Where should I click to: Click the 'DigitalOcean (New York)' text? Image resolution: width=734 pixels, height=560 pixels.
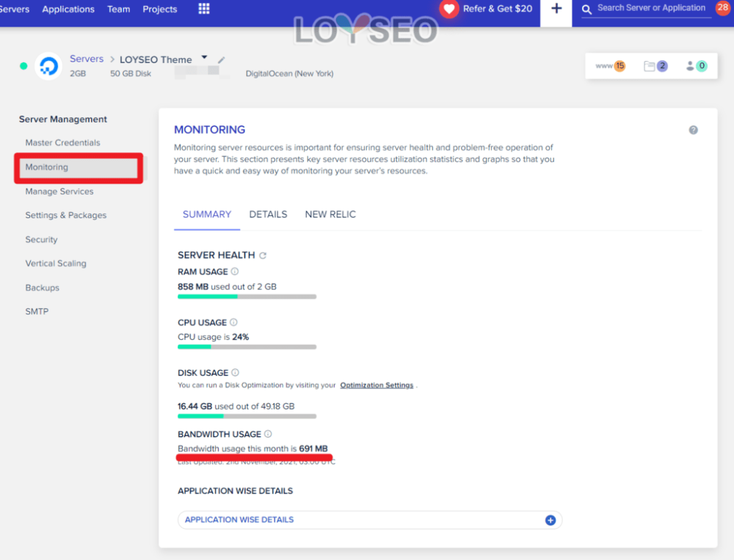(x=290, y=73)
